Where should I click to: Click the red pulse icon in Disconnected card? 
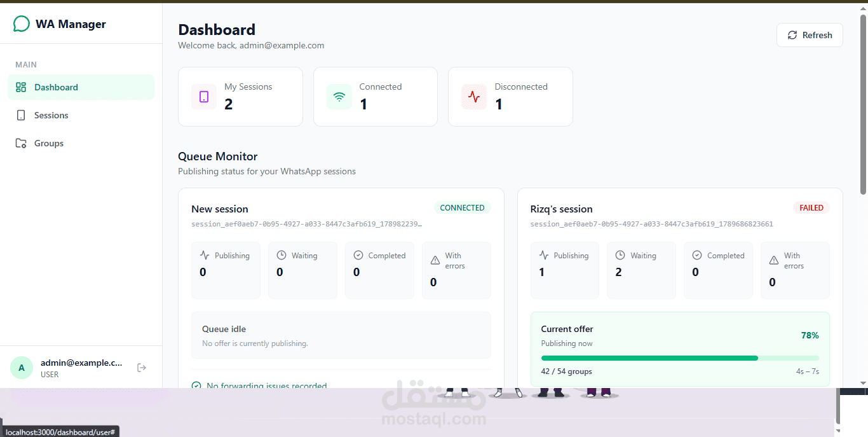click(x=474, y=97)
